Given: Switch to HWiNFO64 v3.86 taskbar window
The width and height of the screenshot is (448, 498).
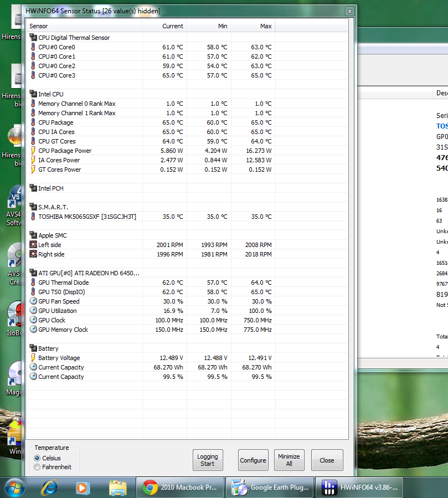Looking at the screenshot, I should 359,487.
